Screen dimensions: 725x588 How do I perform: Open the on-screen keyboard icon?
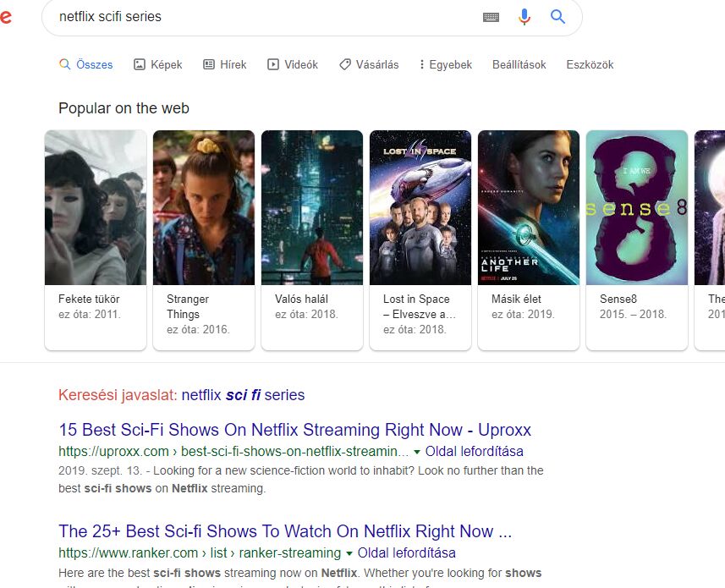[x=491, y=17]
